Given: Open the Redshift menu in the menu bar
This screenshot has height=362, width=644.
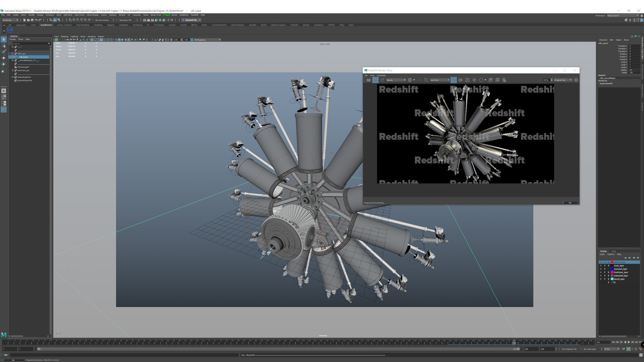Looking at the screenshot, I should click(195, 15).
